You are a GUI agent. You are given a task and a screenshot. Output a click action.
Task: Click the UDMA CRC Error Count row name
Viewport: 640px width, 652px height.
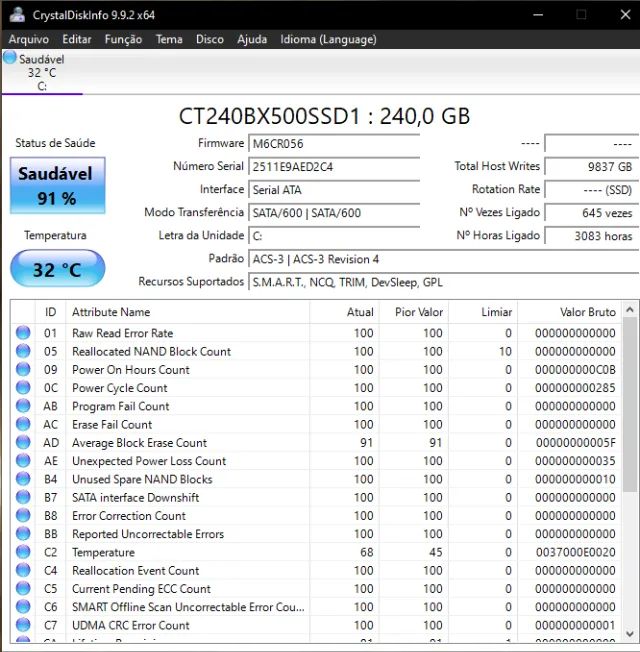pyautogui.click(x=131, y=625)
